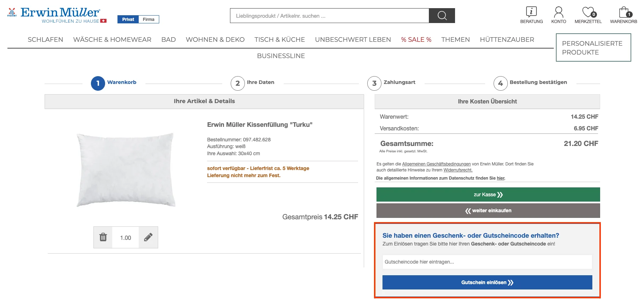
Task: Open the Tisch & Küche menu
Action: [280, 40]
